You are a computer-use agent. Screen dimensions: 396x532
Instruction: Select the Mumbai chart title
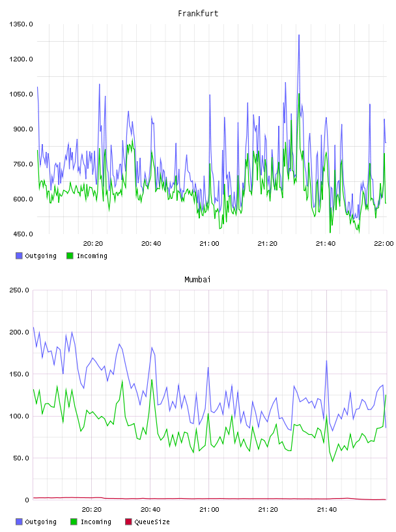tap(197, 280)
